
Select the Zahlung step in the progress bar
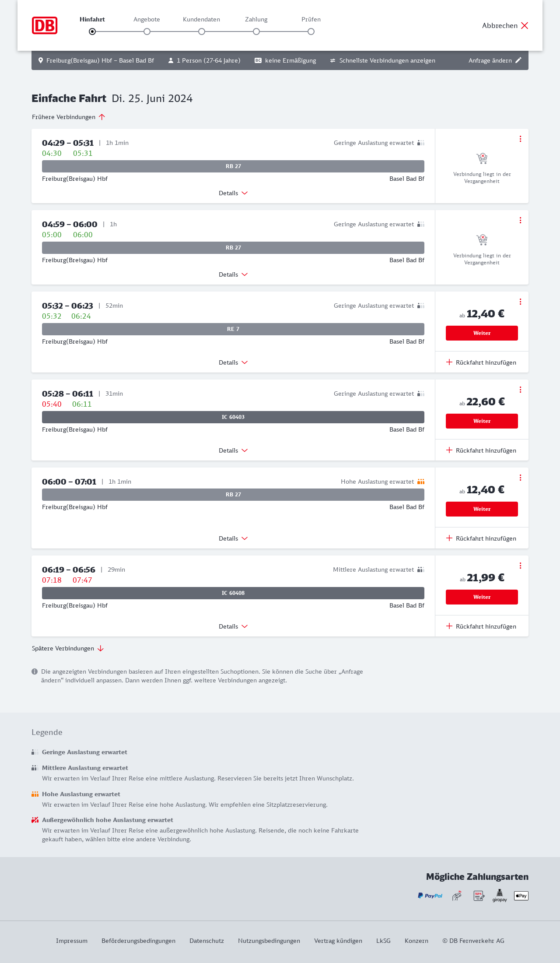(256, 32)
